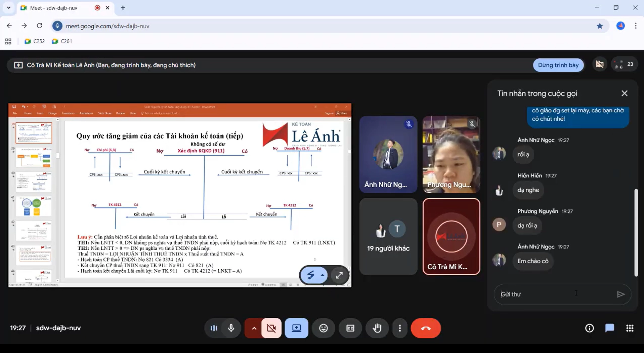Open meeting details info icon
The width and height of the screenshot is (644, 353).
(589, 328)
